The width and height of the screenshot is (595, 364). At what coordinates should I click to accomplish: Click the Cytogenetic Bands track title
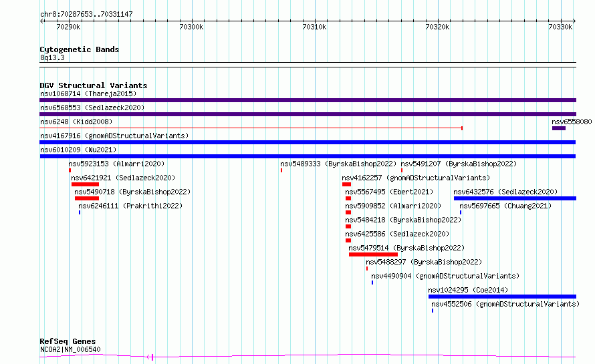click(80, 49)
